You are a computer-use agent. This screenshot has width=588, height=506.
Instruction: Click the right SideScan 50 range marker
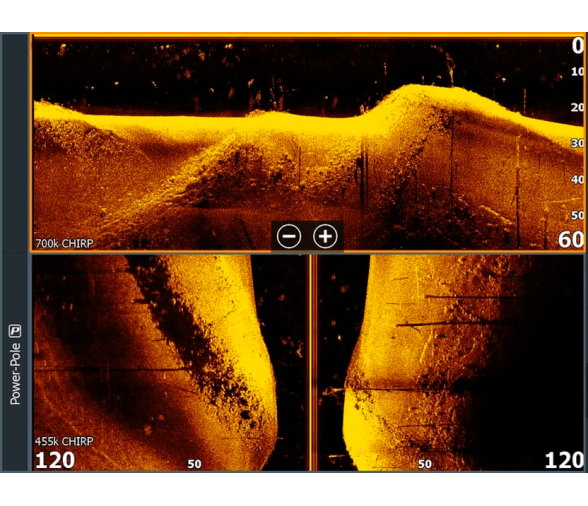click(424, 464)
